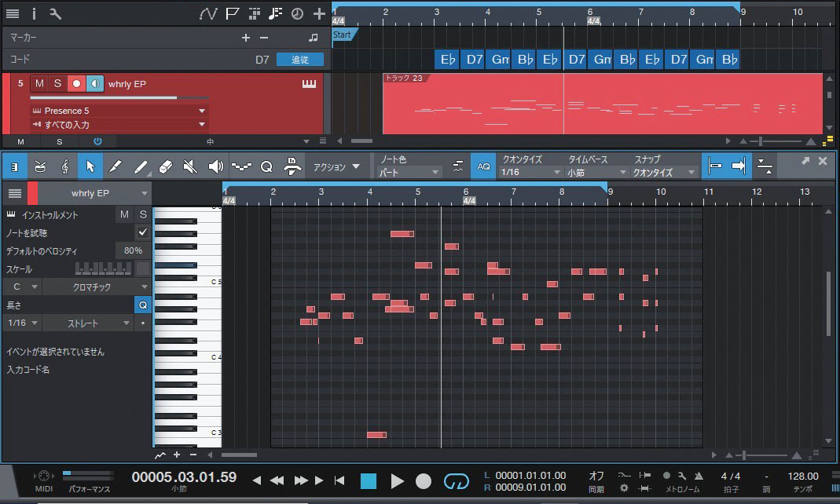Open the アクション dropdown menu
Image resolution: width=840 pixels, height=504 pixels.
[336, 167]
